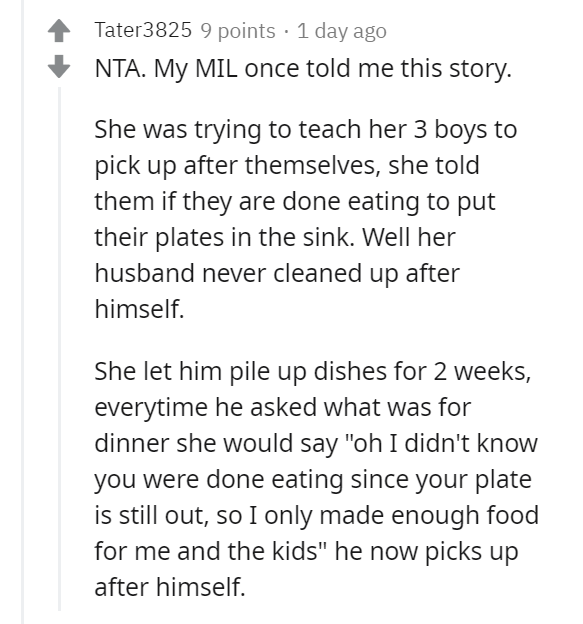Click the line 'She was trying to teach her 3 boys to'
Image resolution: width=583 pixels, height=624 pixels.
(306, 129)
